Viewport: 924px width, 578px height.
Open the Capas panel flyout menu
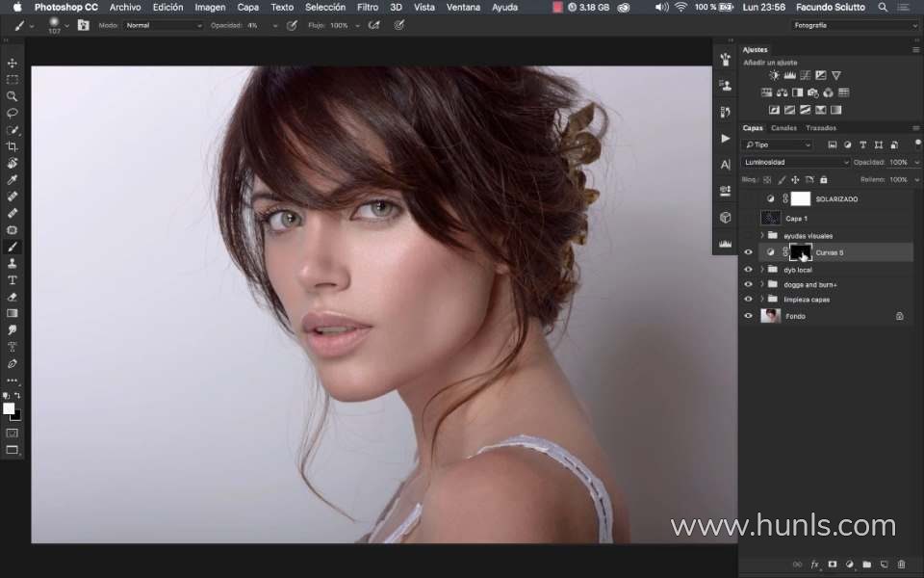pyautogui.click(x=915, y=128)
